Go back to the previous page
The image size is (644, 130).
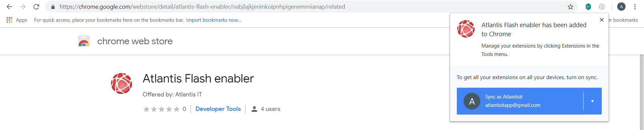[x=9, y=7]
